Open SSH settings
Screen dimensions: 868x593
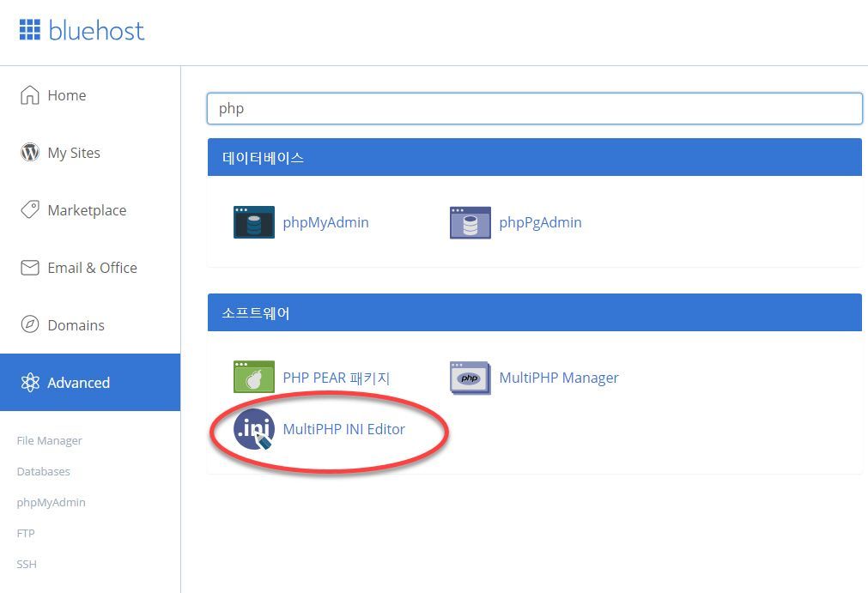pos(27,564)
